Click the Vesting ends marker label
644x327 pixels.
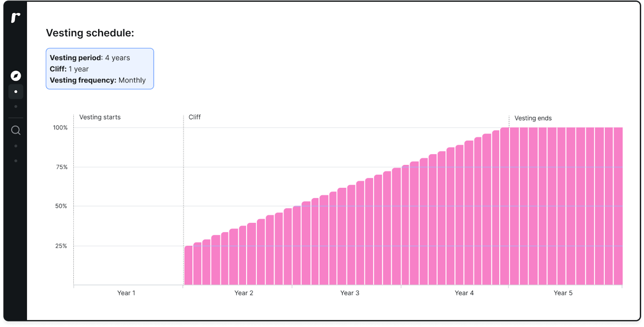[533, 118]
